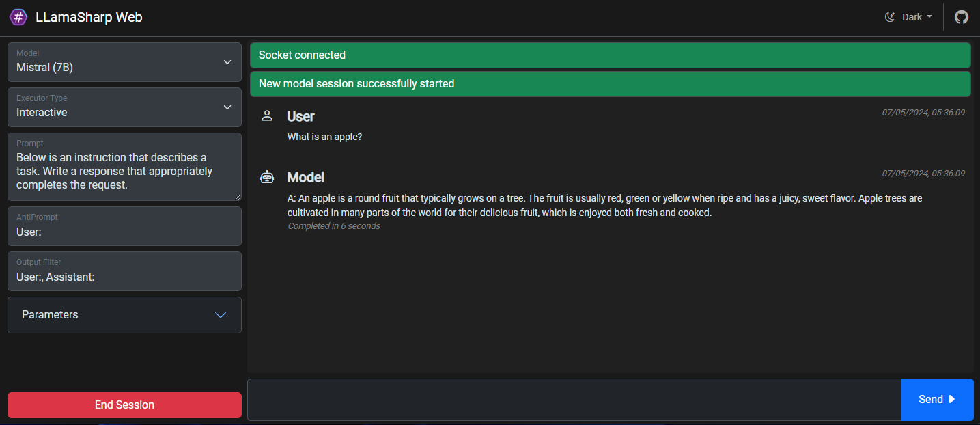
Task: Click the Socket connected notification
Action: click(610, 55)
